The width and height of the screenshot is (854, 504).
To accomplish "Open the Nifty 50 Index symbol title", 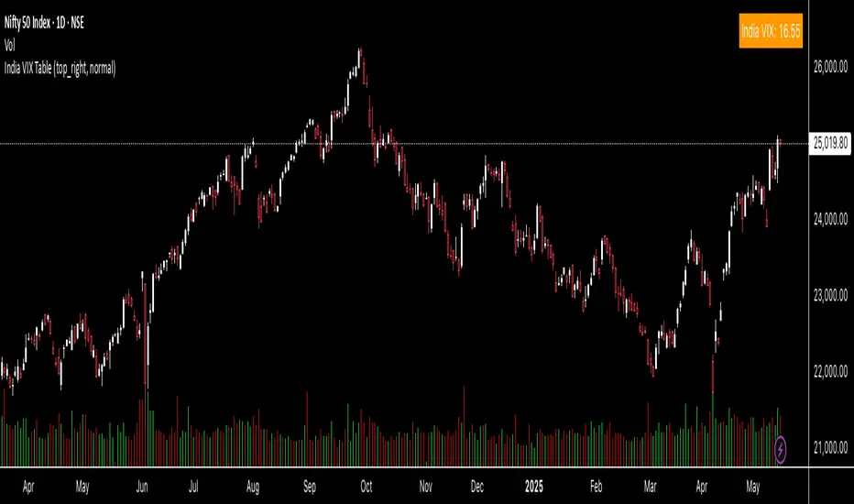I will pyautogui.click(x=44, y=23).
